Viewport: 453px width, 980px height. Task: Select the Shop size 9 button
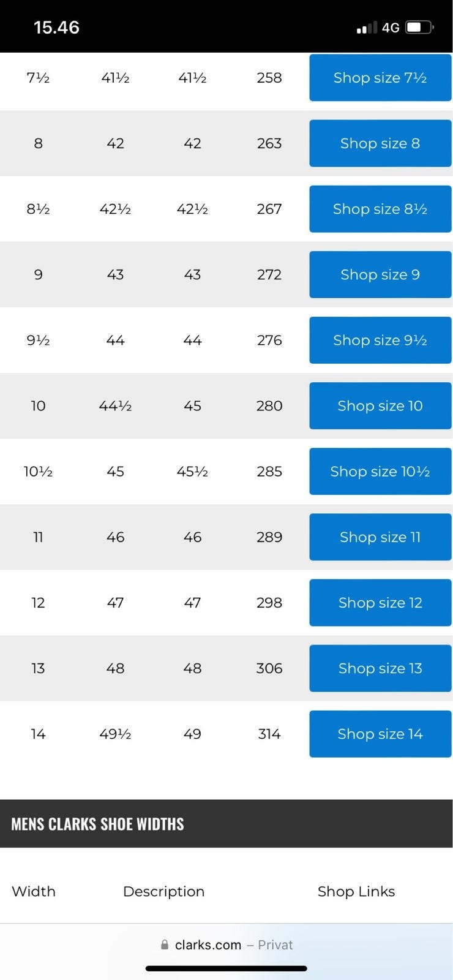(x=380, y=274)
